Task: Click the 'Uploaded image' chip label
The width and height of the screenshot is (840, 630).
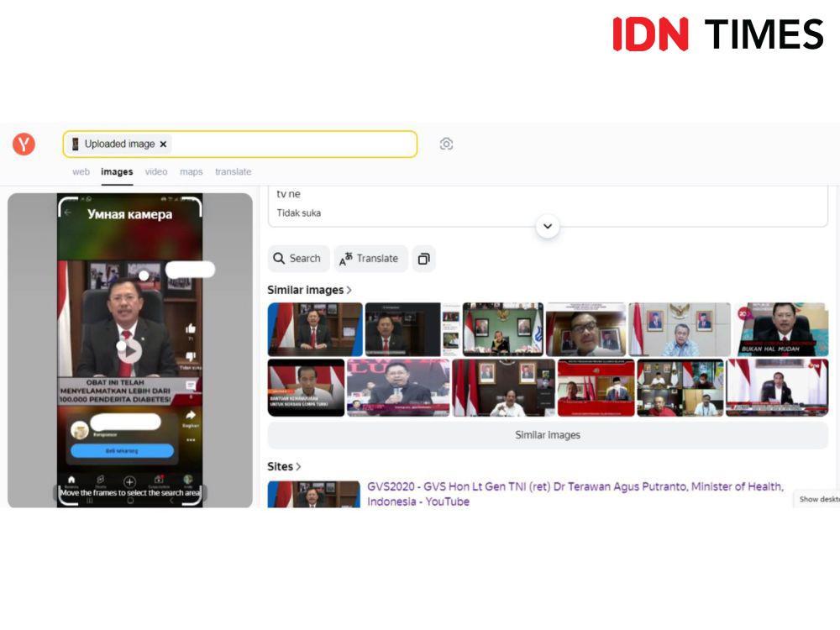Action: (x=119, y=144)
